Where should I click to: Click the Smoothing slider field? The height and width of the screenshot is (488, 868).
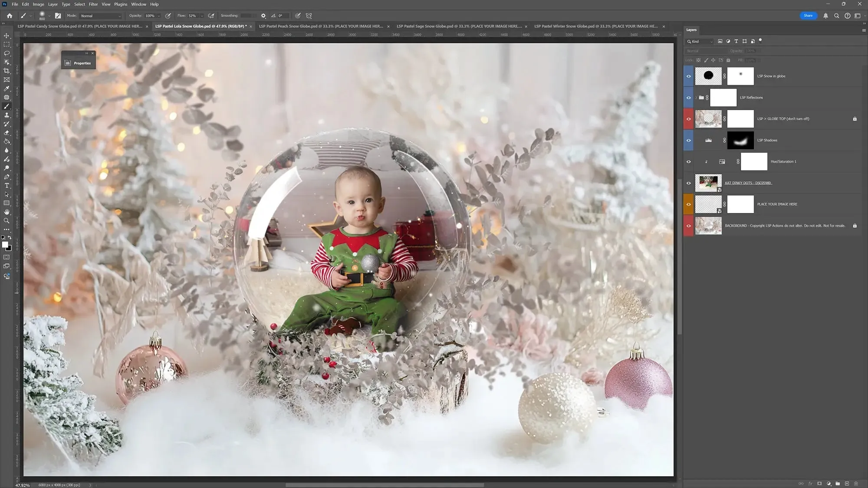tap(249, 16)
